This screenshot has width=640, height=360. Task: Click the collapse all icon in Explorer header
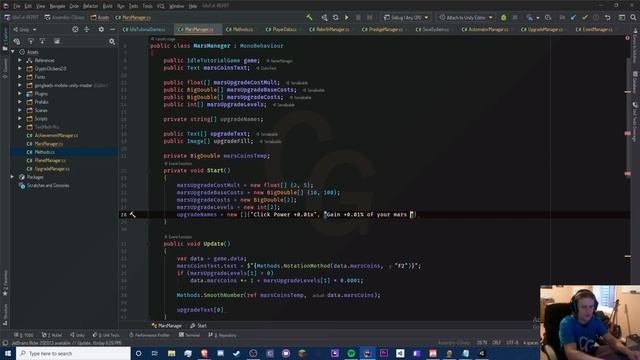tap(87, 29)
